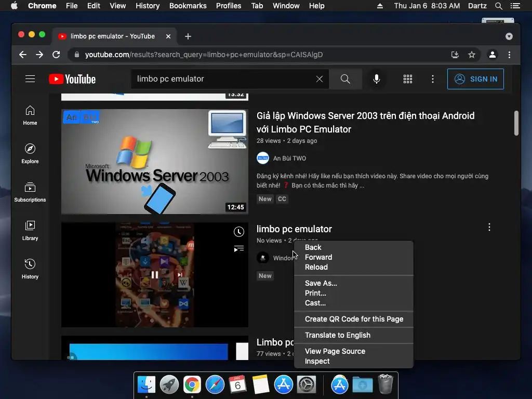Select Reload in the context menu
Viewport: 532px width, 399px height.
[x=354, y=267]
